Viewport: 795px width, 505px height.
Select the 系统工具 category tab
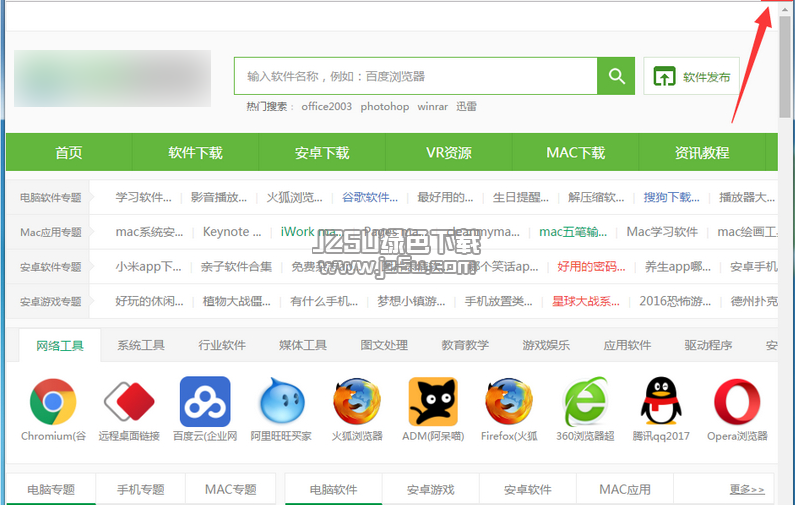pos(141,345)
